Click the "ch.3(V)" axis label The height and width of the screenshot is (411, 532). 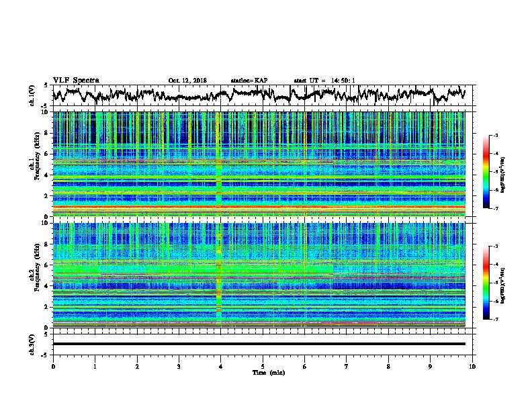pos(32,345)
